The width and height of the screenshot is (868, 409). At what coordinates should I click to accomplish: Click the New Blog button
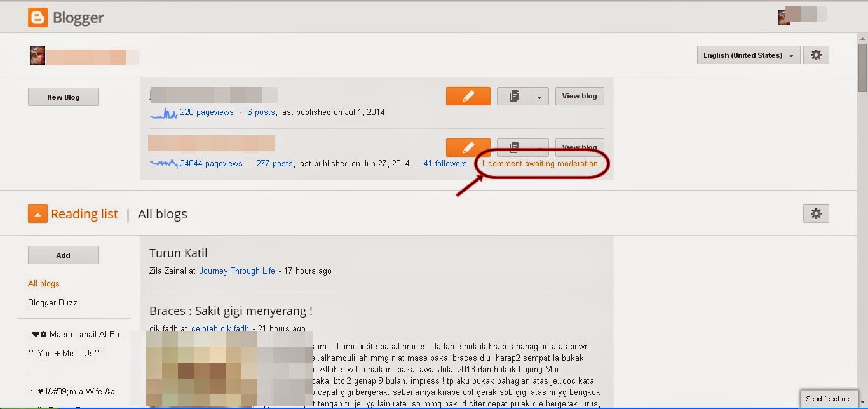64,97
